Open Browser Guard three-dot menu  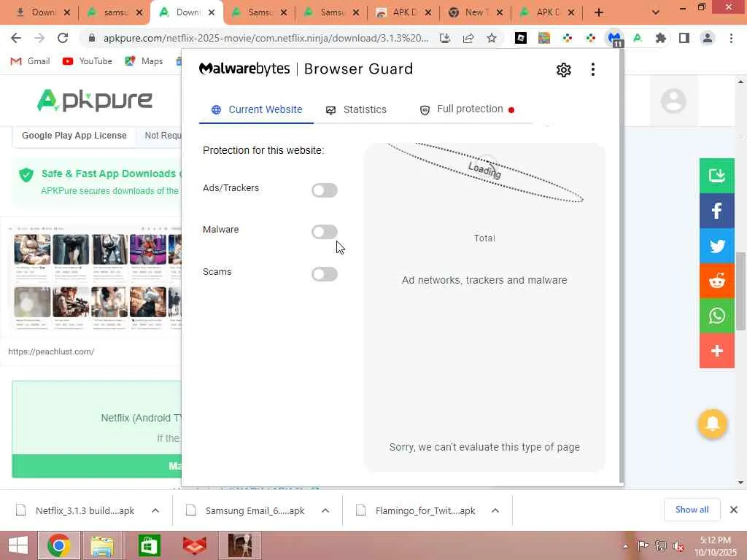click(x=592, y=69)
